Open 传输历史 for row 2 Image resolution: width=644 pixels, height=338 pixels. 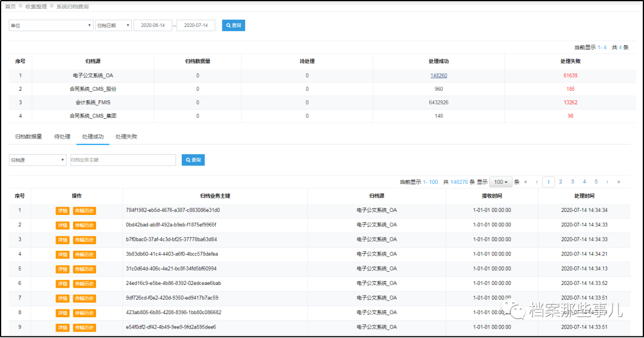tap(84, 225)
